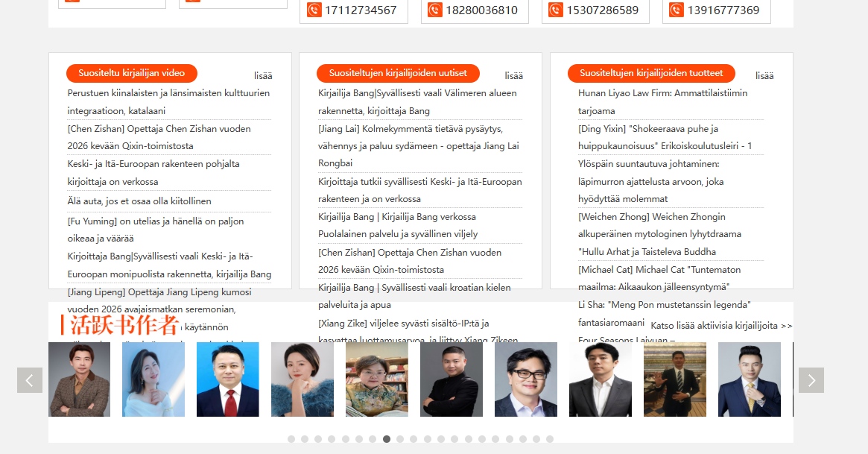Select the last carousel pagination dot

[550, 439]
